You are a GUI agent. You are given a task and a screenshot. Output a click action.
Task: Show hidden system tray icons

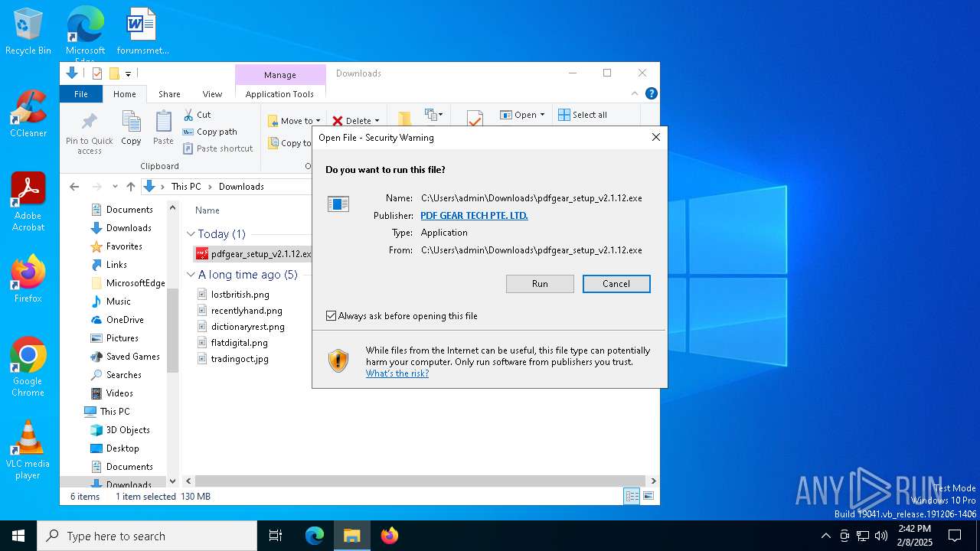click(825, 536)
